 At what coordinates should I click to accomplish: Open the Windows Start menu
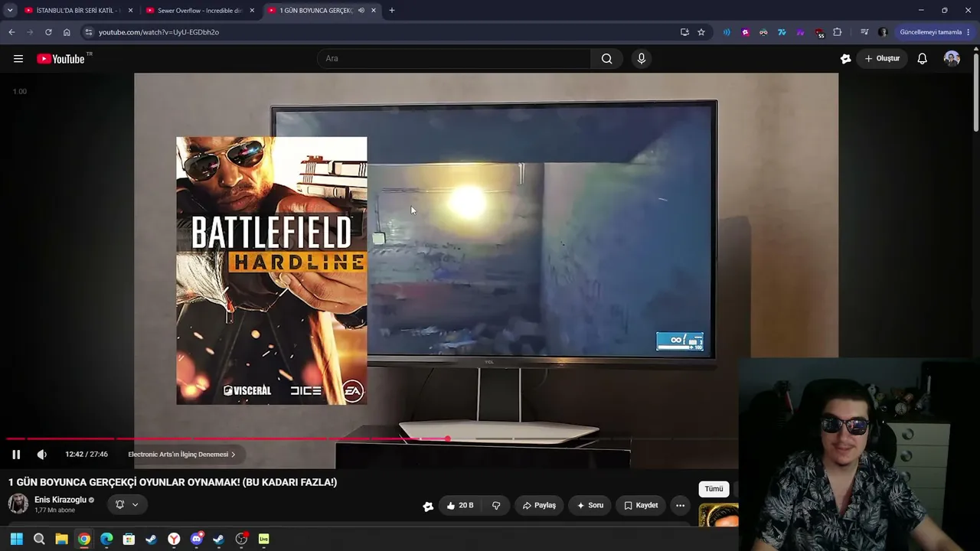click(x=17, y=539)
